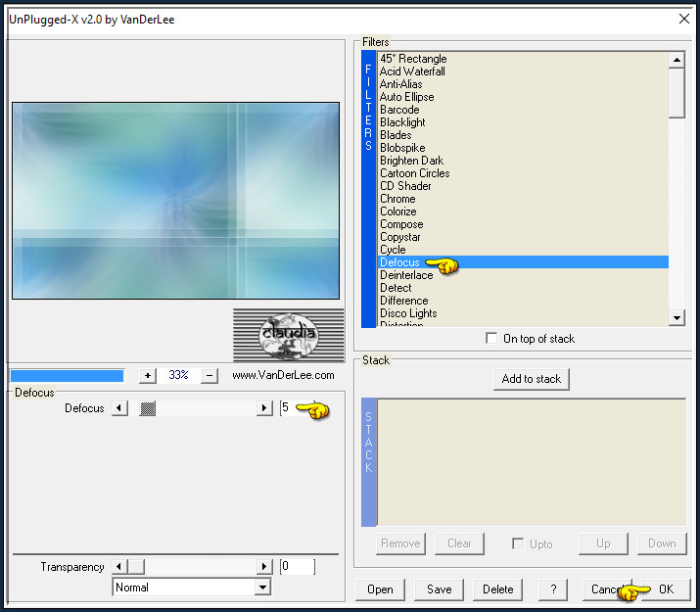Select CD Shader filter
The image size is (700, 612).
523,186
